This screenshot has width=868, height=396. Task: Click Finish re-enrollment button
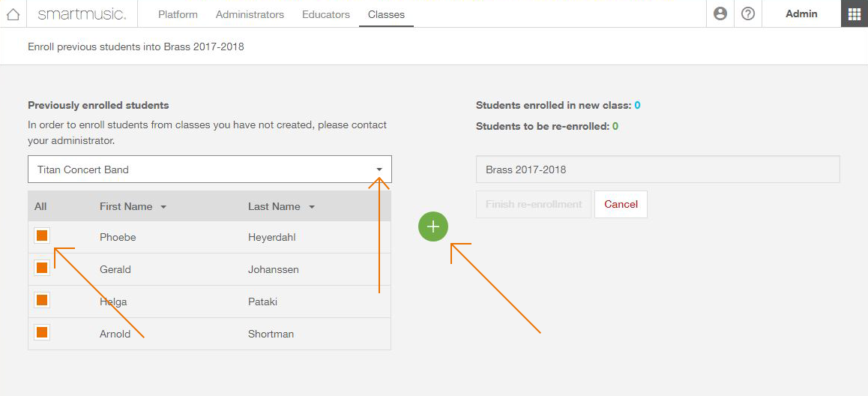pos(534,204)
